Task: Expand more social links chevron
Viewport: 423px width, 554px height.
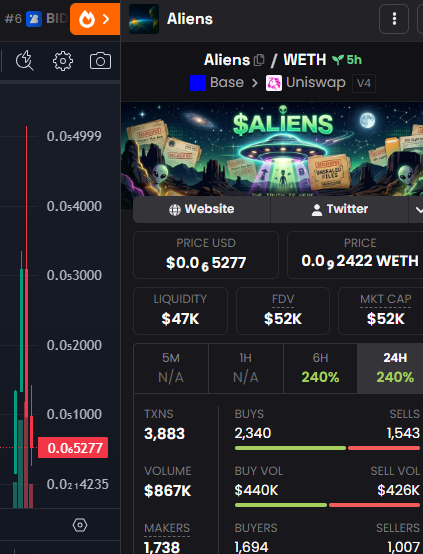Action: click(417, 210)
